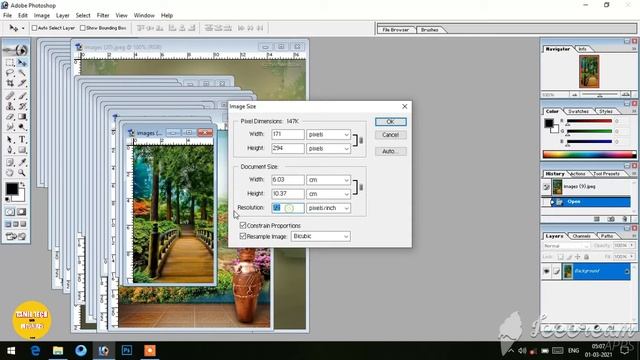Viewport: 640px width, 360px height.
Task: Open the Image menu
Action: [x=42, y=16]
